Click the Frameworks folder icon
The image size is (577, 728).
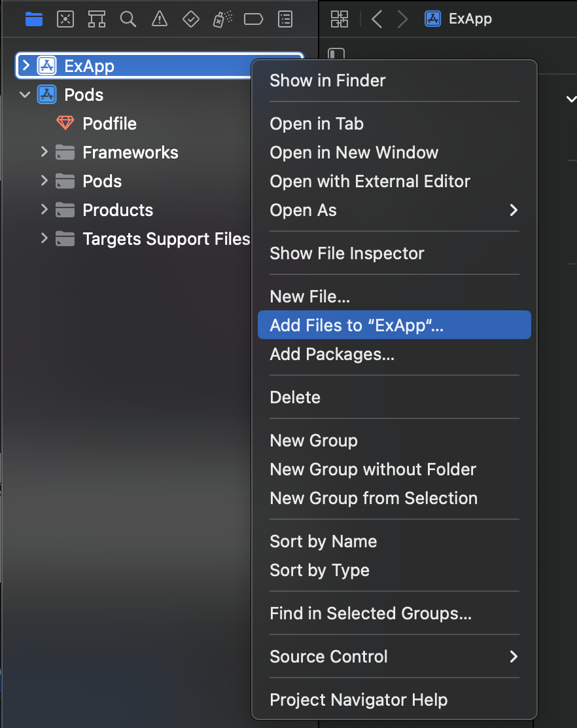click(65, 153)
